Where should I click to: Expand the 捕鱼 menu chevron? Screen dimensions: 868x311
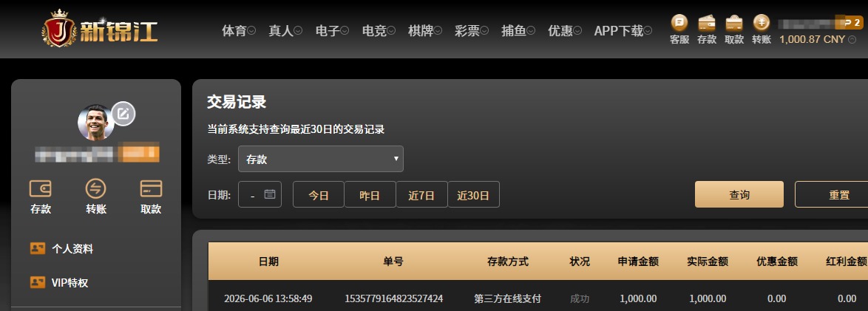pos(530,31)
